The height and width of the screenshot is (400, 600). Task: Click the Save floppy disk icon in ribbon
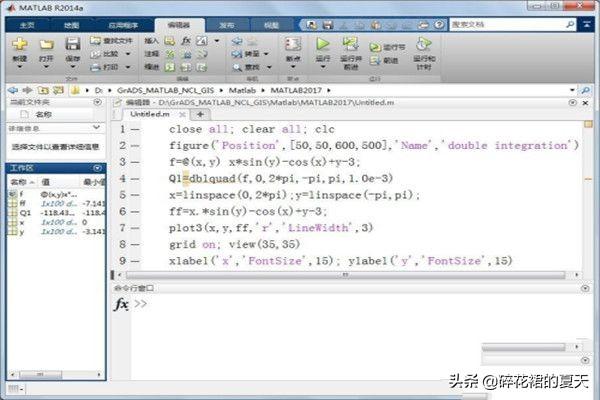coord(73,44)
